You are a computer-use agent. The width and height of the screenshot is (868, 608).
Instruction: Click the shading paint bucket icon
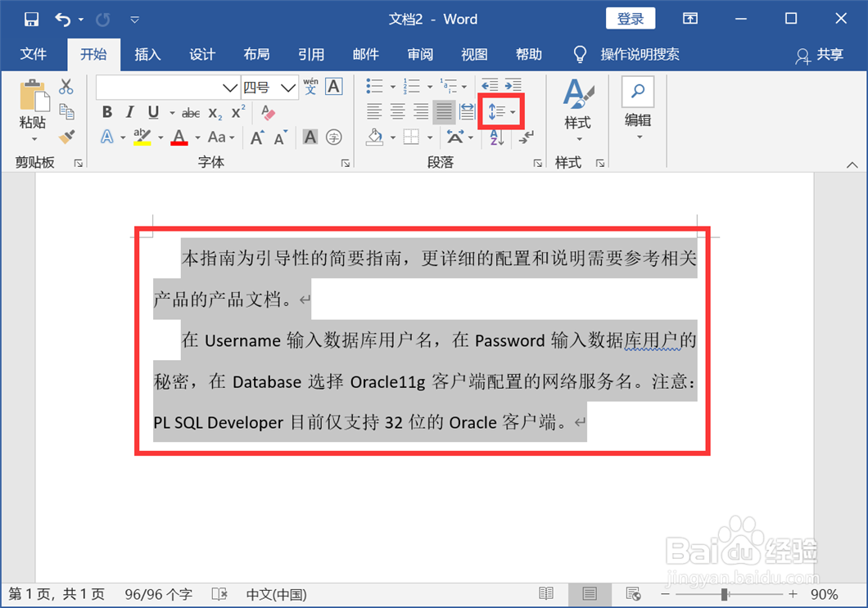coord(375,137)
